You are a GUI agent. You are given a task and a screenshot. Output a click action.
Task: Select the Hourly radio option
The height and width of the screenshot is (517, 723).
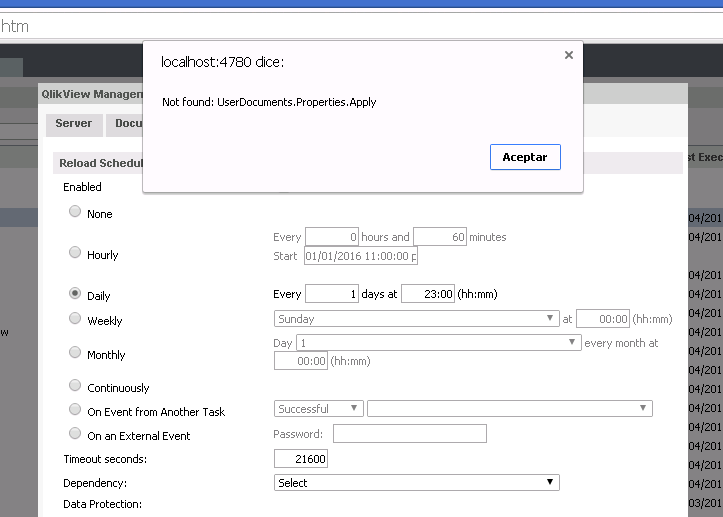tap(75, 253)
